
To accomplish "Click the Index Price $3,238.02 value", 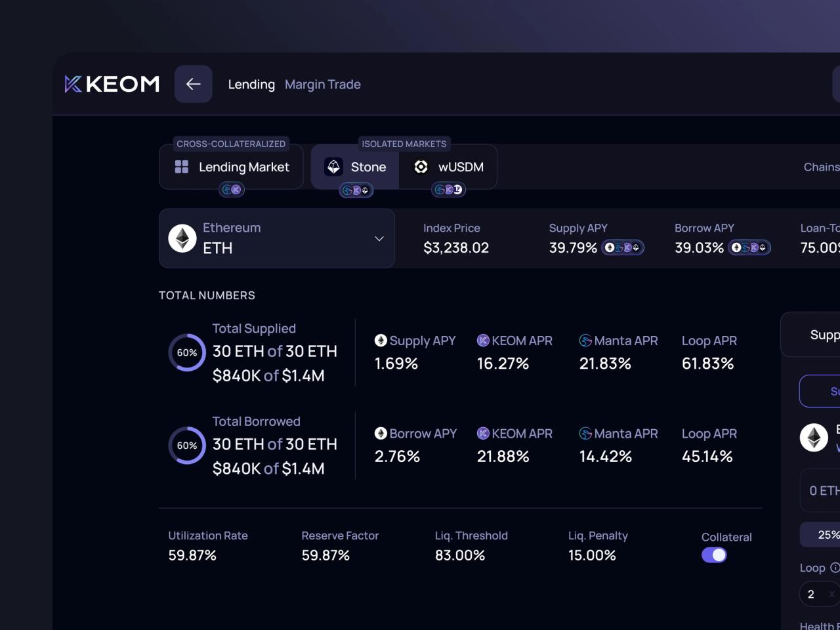I will click(x=456, y=247).
